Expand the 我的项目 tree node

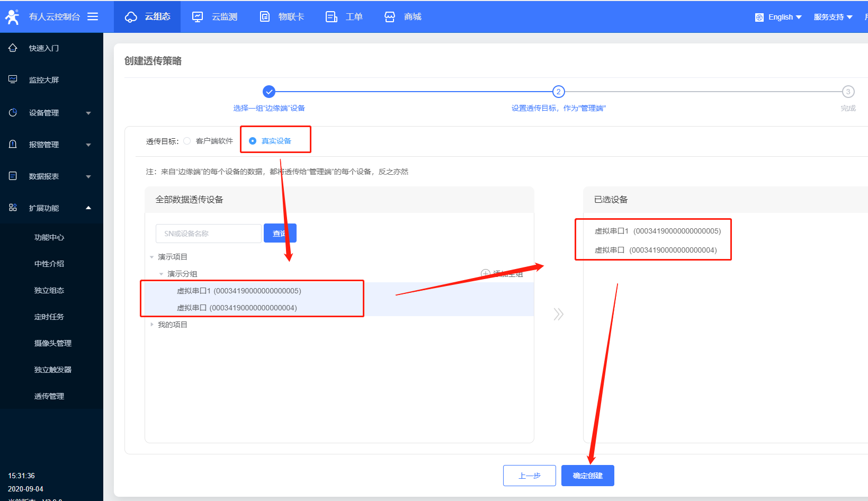coord(152,325)
